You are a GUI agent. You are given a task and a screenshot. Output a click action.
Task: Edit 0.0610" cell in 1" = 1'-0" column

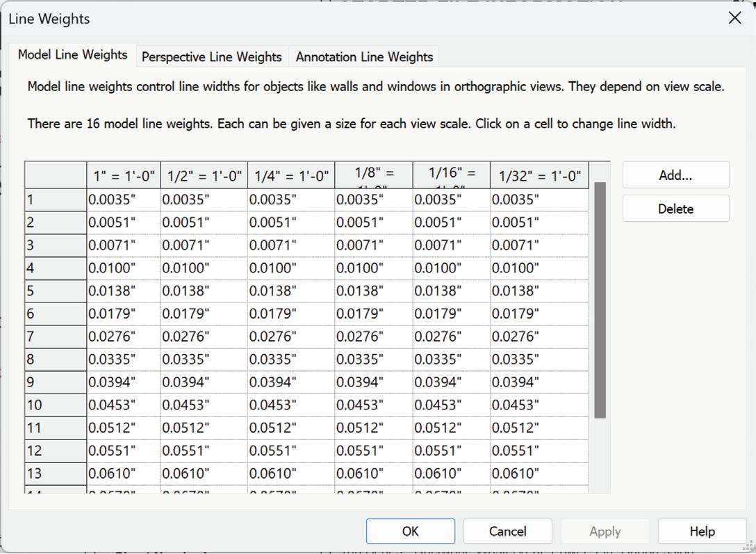[x=124, y=473]
